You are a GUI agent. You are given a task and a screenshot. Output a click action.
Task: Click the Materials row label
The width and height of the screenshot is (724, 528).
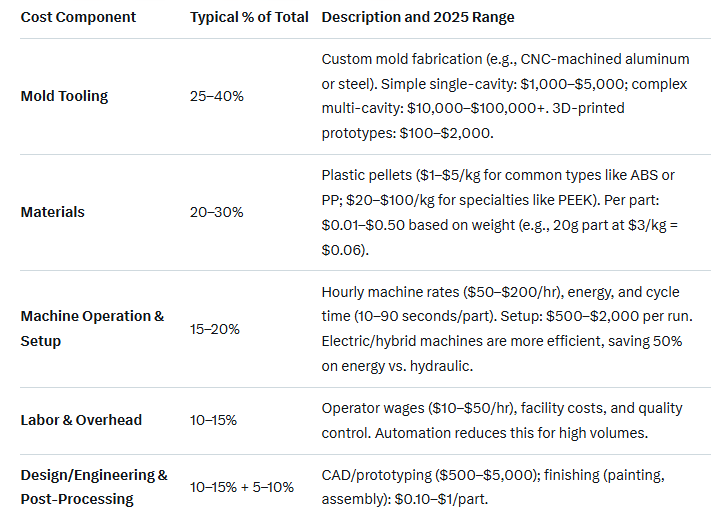tap(53, 212)
